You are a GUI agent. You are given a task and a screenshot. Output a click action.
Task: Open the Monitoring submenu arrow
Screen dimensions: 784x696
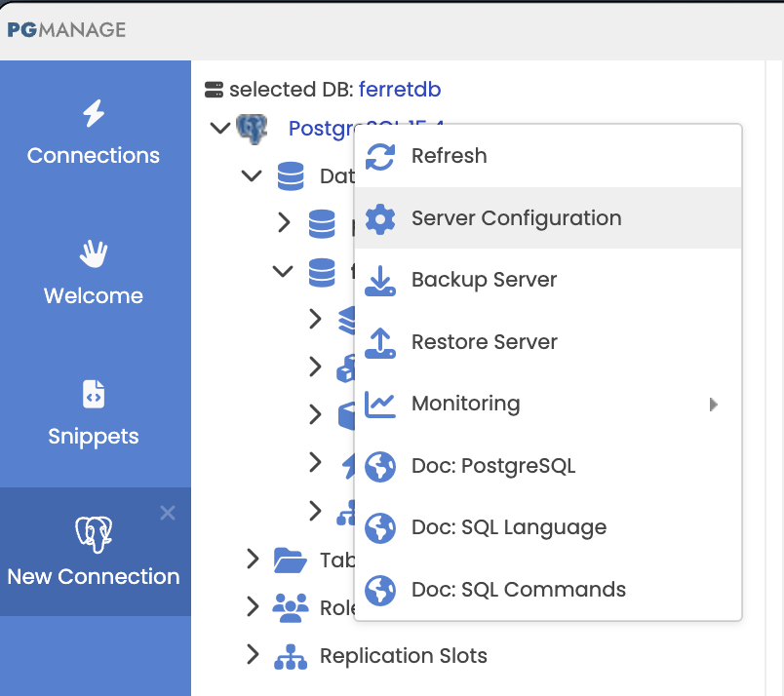tap(713, 404)
